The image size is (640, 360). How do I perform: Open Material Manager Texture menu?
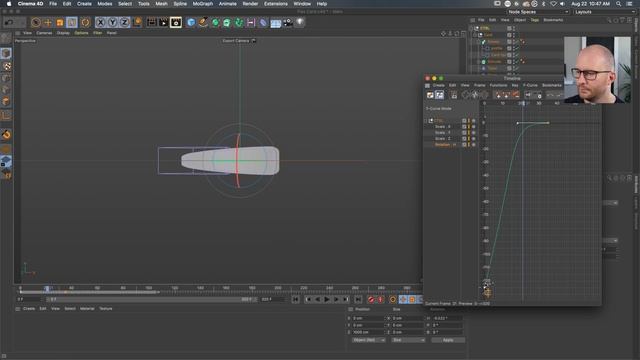(106, 309)
